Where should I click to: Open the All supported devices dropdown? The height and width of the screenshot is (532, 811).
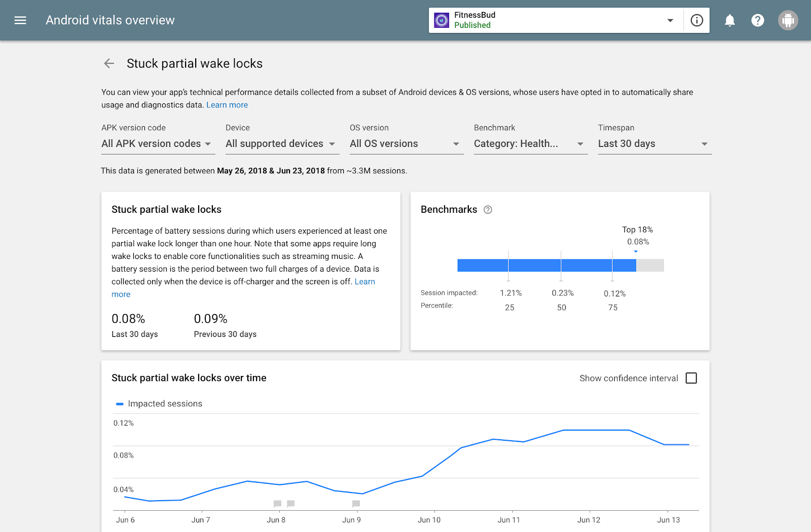(x=282, y=144)
